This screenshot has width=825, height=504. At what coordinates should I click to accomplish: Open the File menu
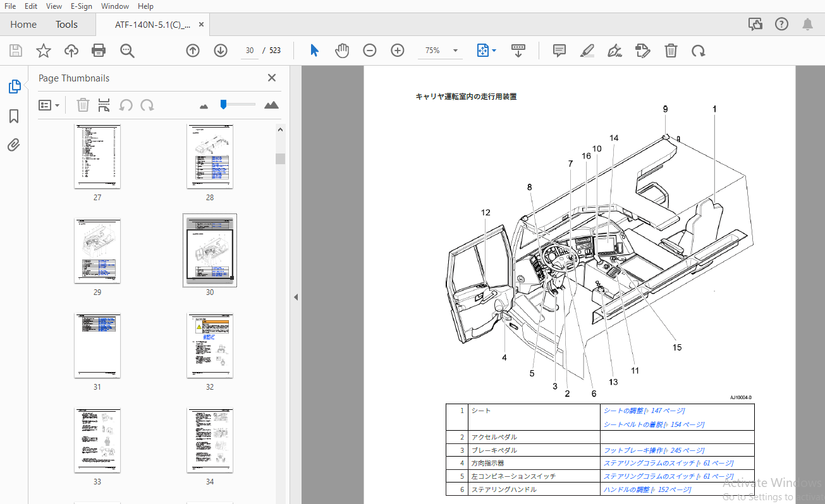click(10, 6)
